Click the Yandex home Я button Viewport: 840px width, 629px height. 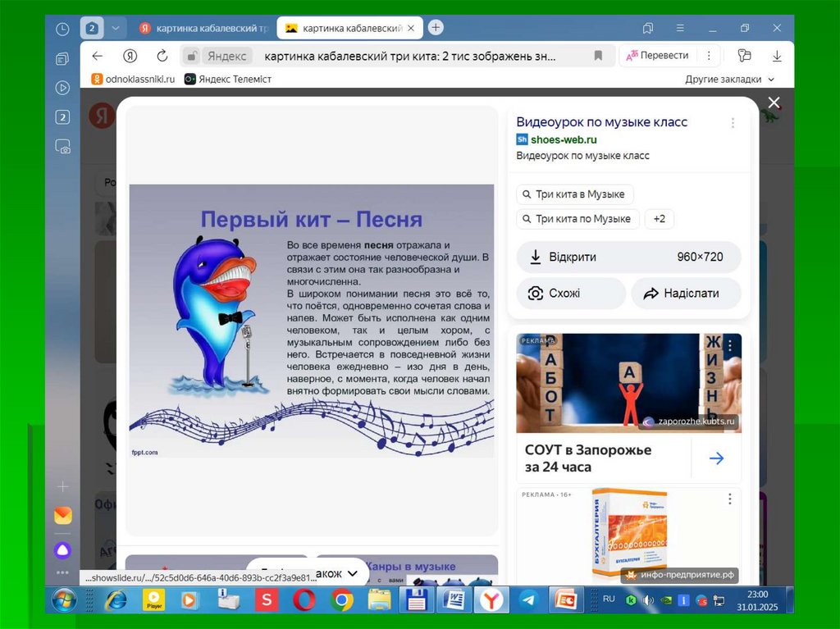[130, 56]
